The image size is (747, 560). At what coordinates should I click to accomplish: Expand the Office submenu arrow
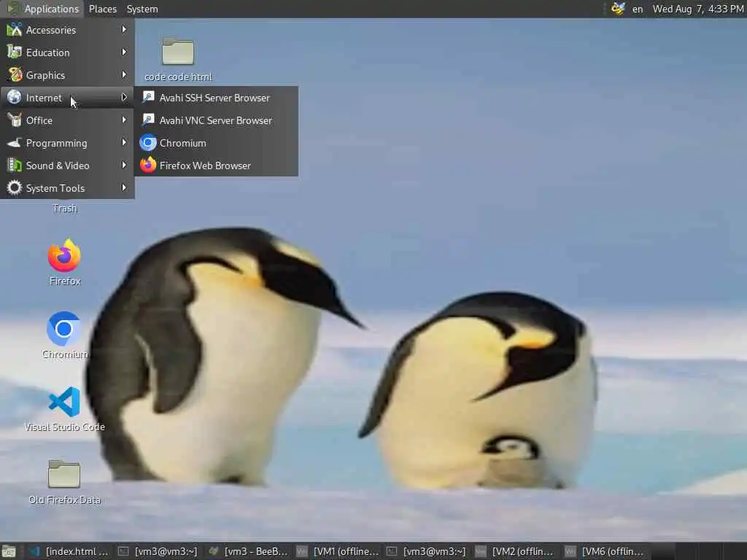point(124,120)
